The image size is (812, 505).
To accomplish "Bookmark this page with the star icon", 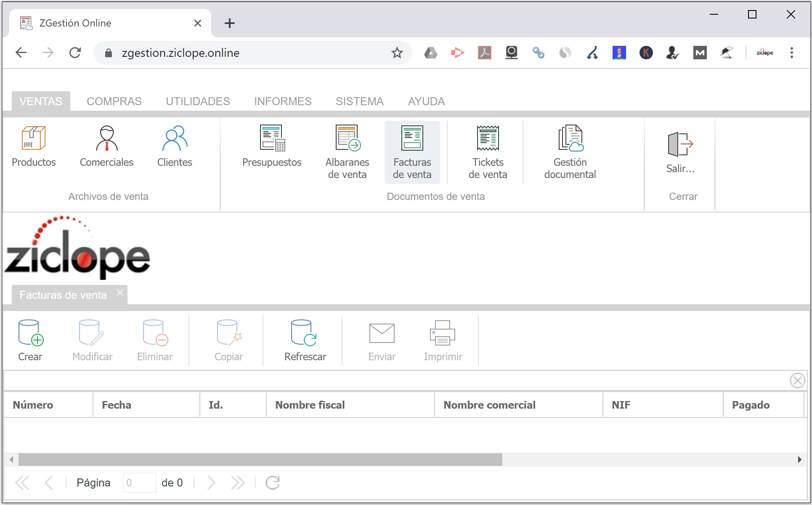I will pos(397,53).
